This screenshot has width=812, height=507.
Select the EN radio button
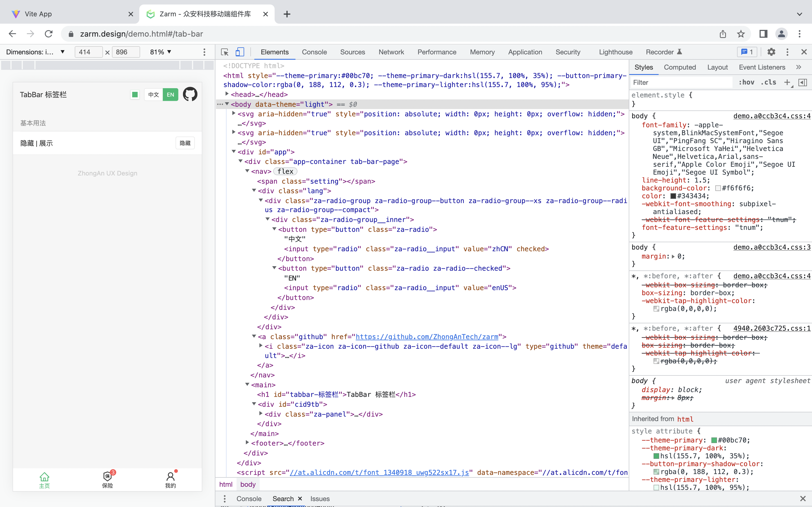170,94
